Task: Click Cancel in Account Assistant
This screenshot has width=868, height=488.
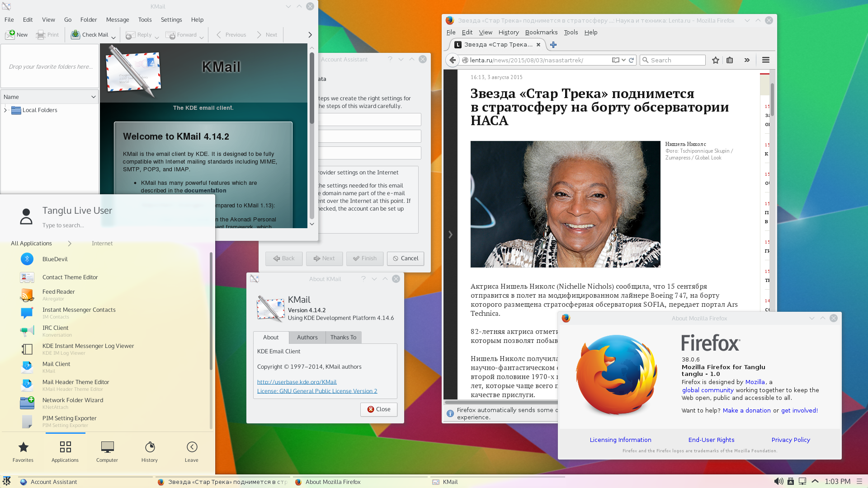Action: 406,258
